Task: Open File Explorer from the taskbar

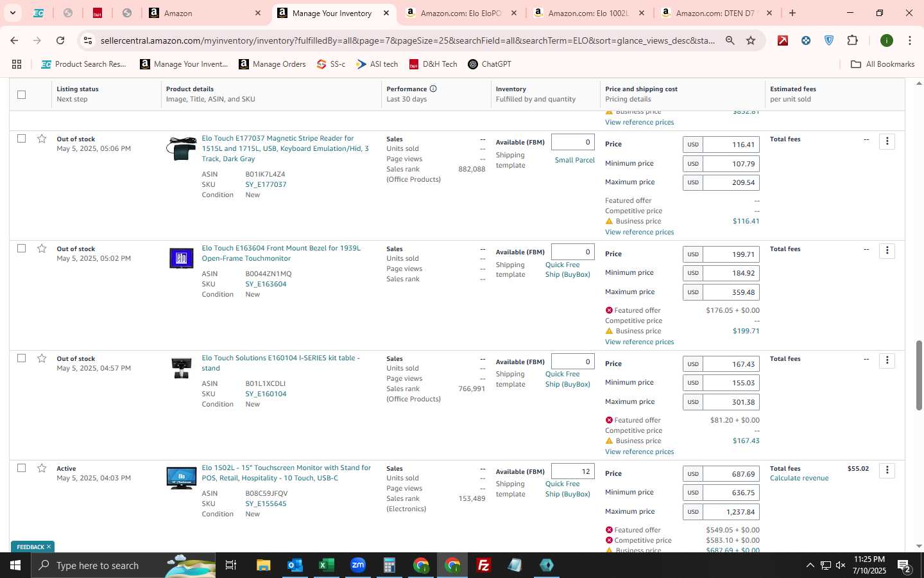Action: [x=263, y=565]
